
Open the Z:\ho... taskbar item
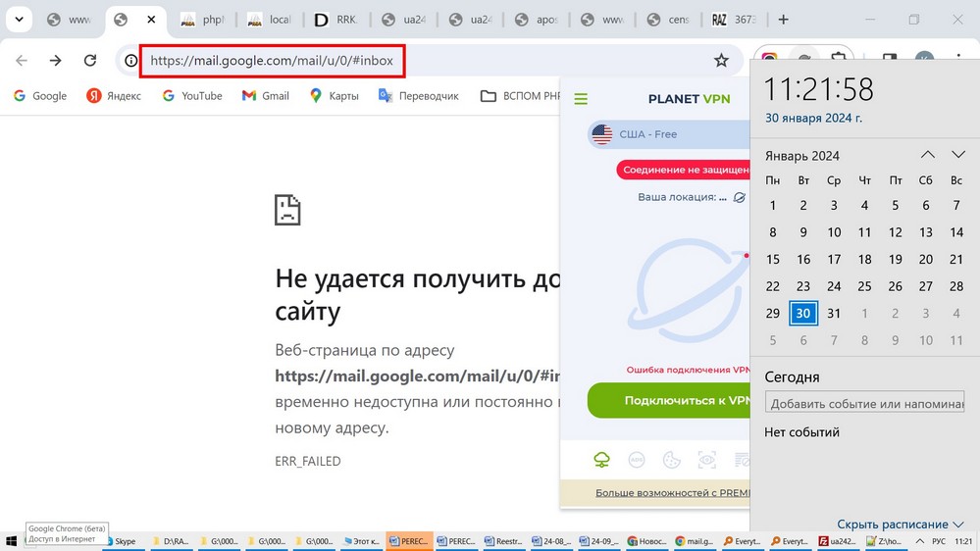(x=884, y=541)
